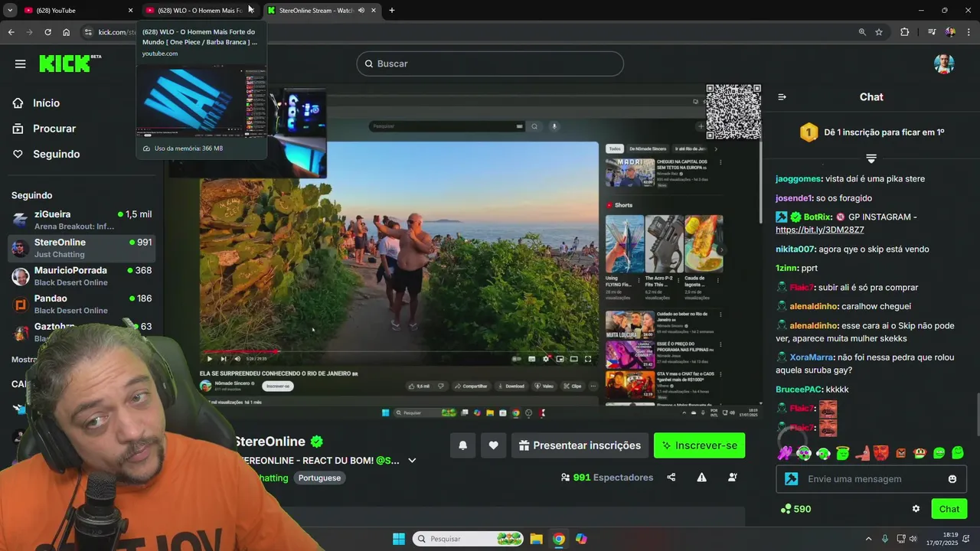The image size is (980, 551).
Task: Open MauricioPorrada channel
Action: pos(81,275)
